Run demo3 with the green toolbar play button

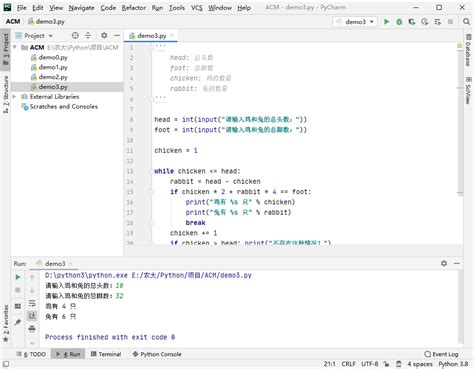pyautogui.click(x=386, y=22)
